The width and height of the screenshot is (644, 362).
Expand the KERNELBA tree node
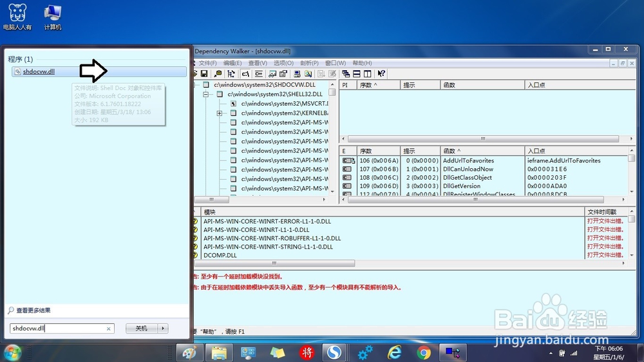(x=220, y=113)
